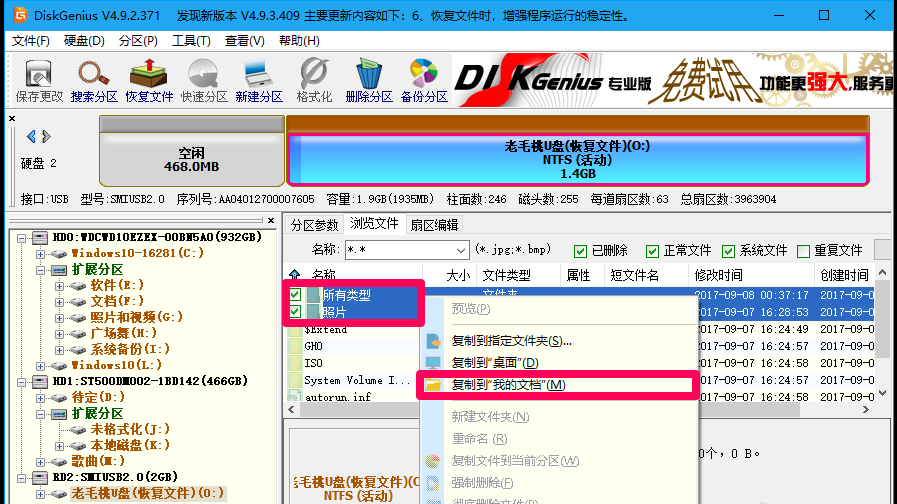The image size is (897, 504).
Task: Open the 工具(T) menu
Action: [x=191, y=41]
